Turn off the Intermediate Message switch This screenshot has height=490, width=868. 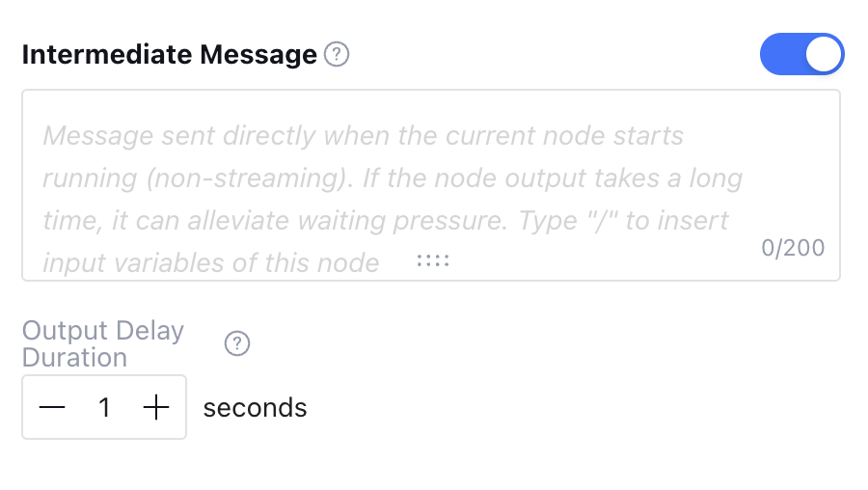coord(801,55)
